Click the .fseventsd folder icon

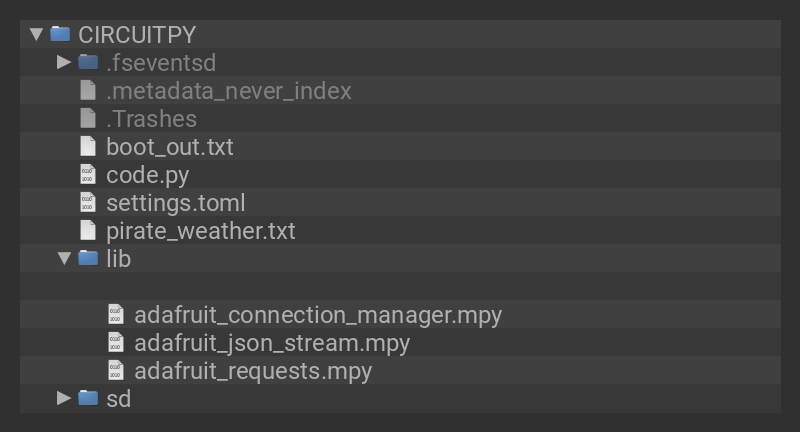pos(88,62)
